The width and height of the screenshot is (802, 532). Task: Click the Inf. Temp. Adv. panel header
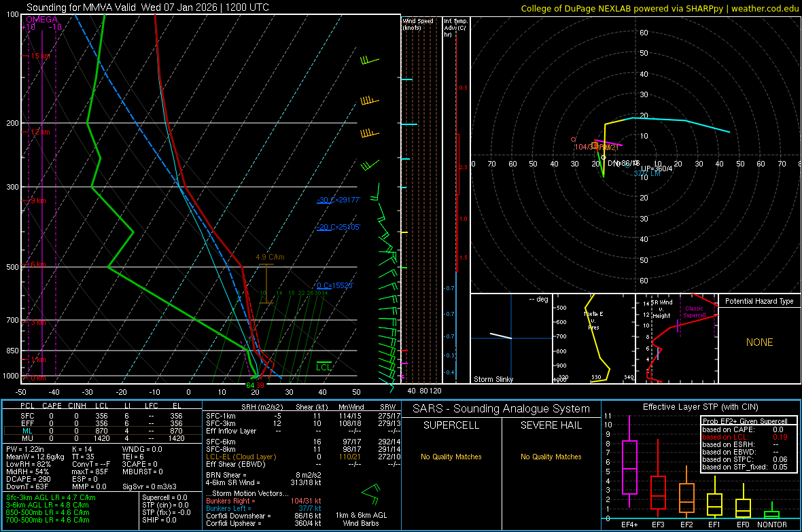455,28
